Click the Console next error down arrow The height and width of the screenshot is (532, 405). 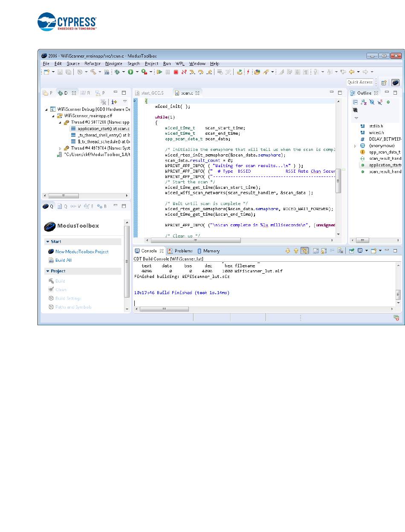[288, 251]
